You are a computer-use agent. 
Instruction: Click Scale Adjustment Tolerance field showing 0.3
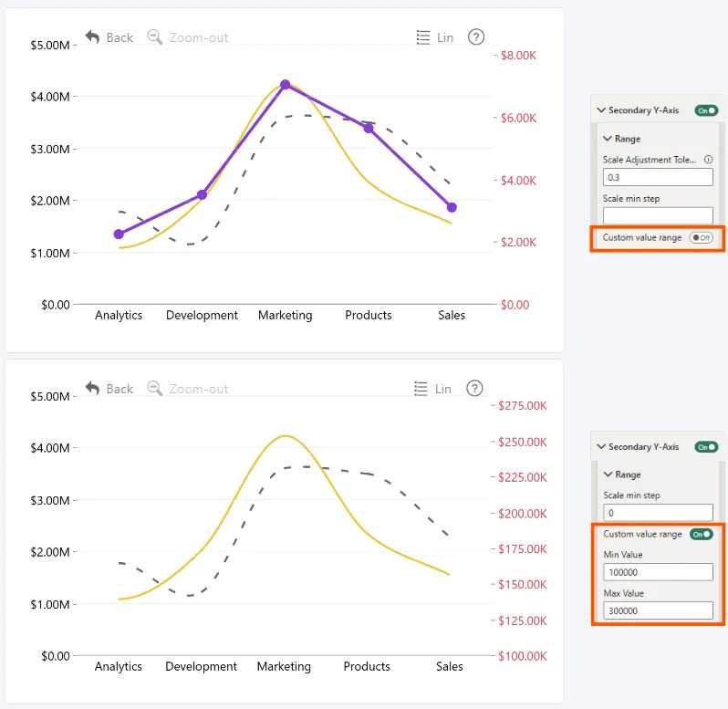pos(658,177)
